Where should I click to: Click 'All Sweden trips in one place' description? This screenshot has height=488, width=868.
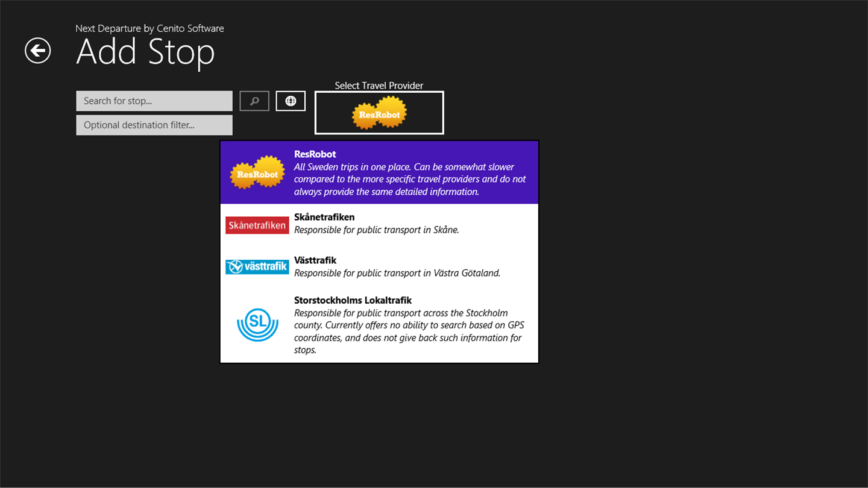pyautogui.click(x=410, y=180)
